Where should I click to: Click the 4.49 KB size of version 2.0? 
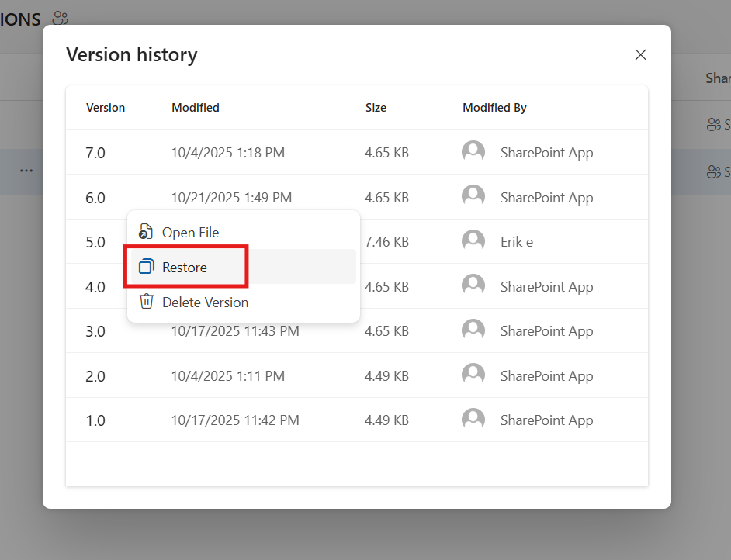pyautogui.click(x=386, y=376)
